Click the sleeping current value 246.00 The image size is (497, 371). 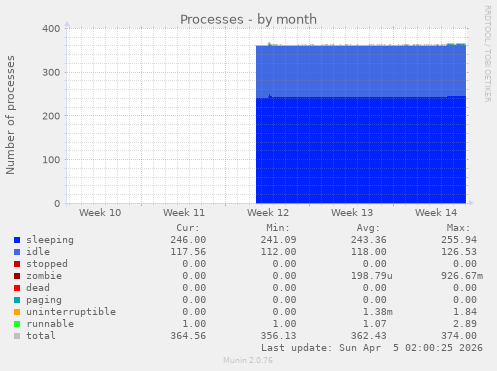pyautogui.click(x=188, y=240)
